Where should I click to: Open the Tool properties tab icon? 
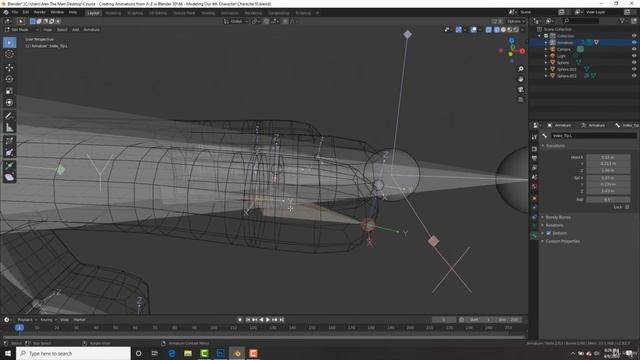(534, 138)
